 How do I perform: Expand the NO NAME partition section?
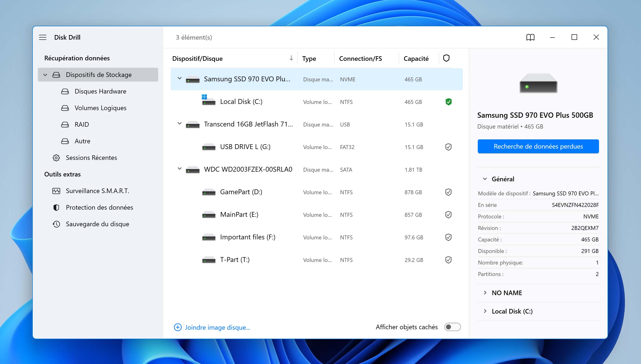click(x=485, y=293)
